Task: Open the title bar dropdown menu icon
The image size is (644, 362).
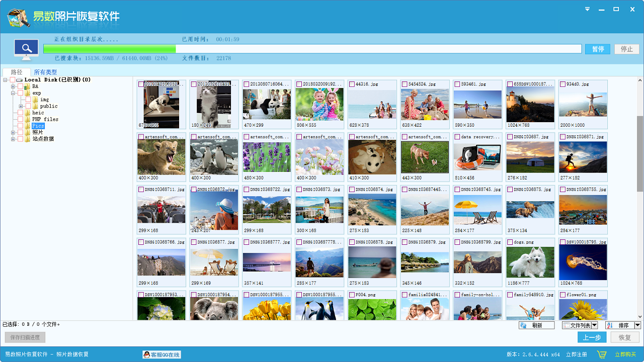Action: coord(587,9)
